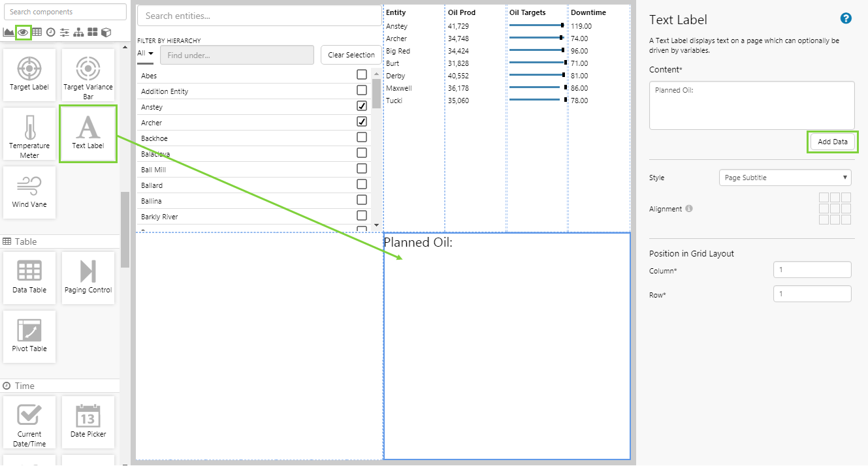Tick the Balaclava checkbox
The image size is (868, 466).
click(x=362, y=153)
